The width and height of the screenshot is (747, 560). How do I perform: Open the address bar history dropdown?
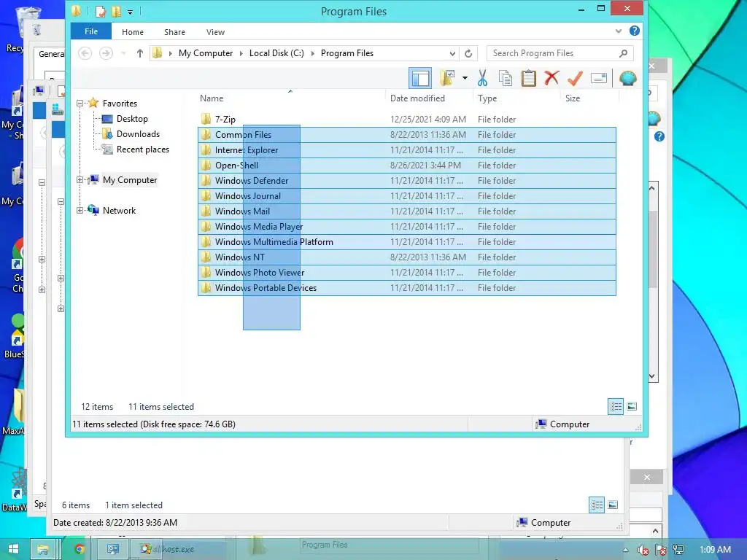[x=452, y=53]
